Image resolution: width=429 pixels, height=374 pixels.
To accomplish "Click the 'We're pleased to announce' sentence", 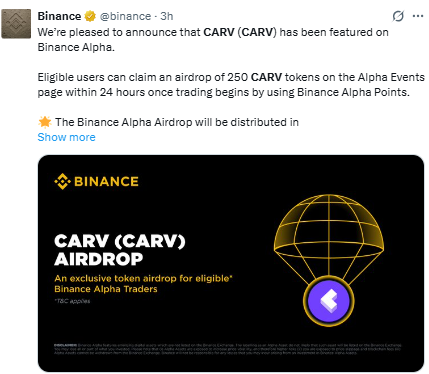I will tap(213, 40).
